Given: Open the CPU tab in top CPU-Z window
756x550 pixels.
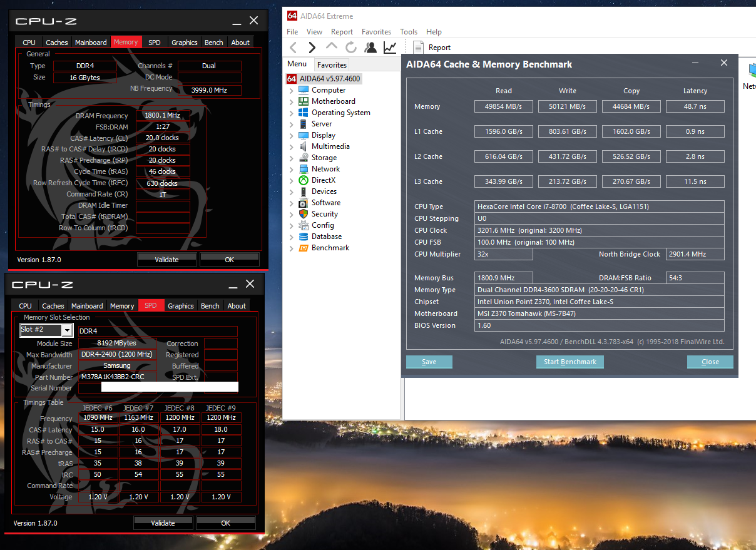Looking at the screenshot, I should coord(29,43).
